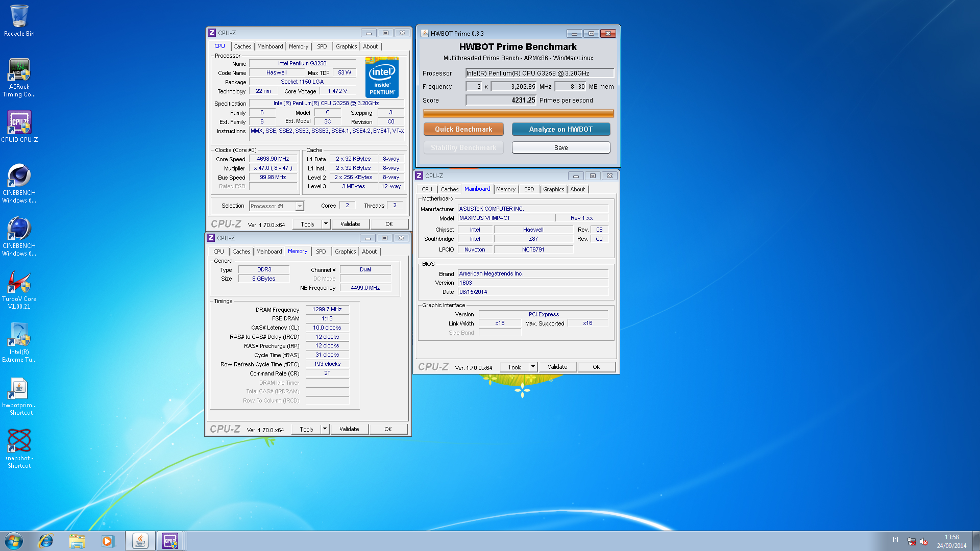Click the IN language indicator in tray

tap(895, 540)
